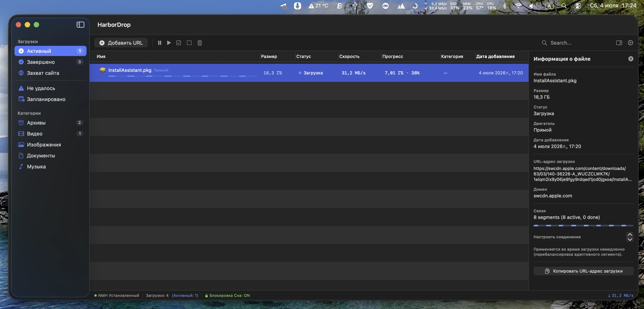Viewport: 644px width, 309px height.
Task: Click the row's date added cell
Action: click(501, 73)
